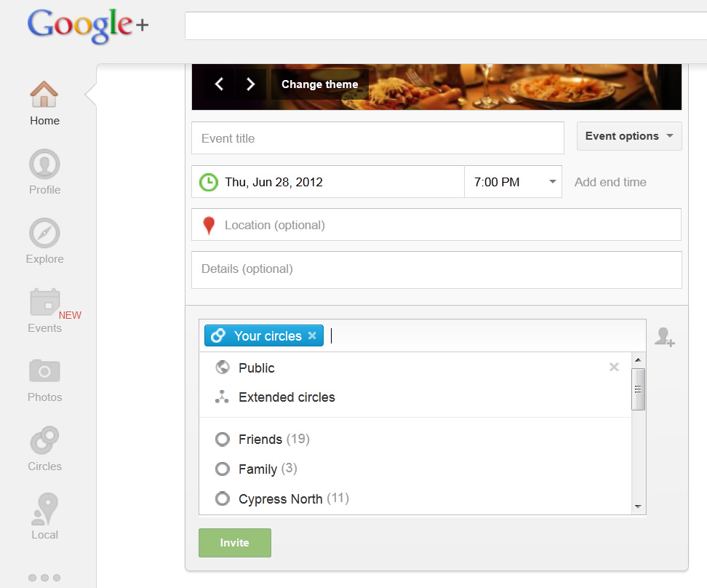This screenshot has width=707, height=588.
Task: Open the Event options dropdown
Action: (628, 136)
